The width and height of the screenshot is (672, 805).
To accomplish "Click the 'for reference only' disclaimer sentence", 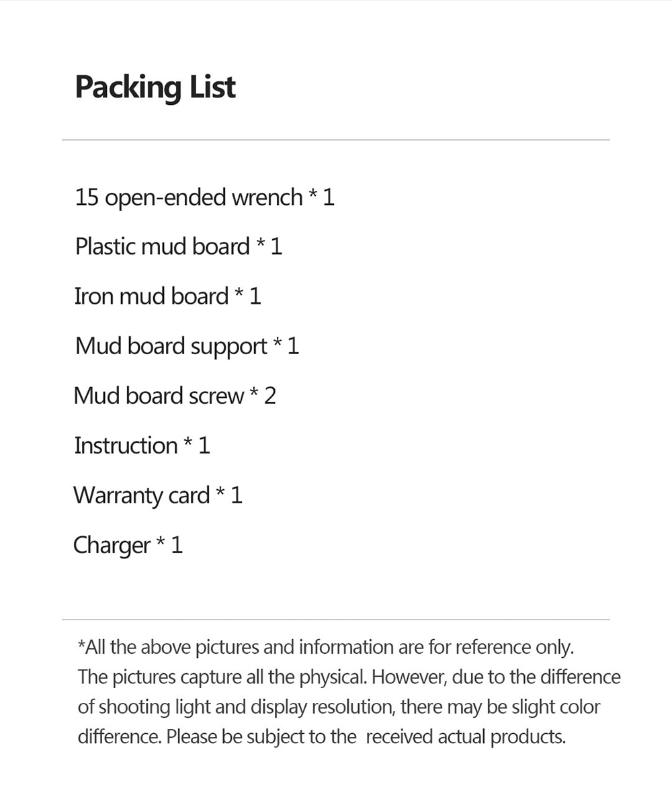I will pos(325,647).
